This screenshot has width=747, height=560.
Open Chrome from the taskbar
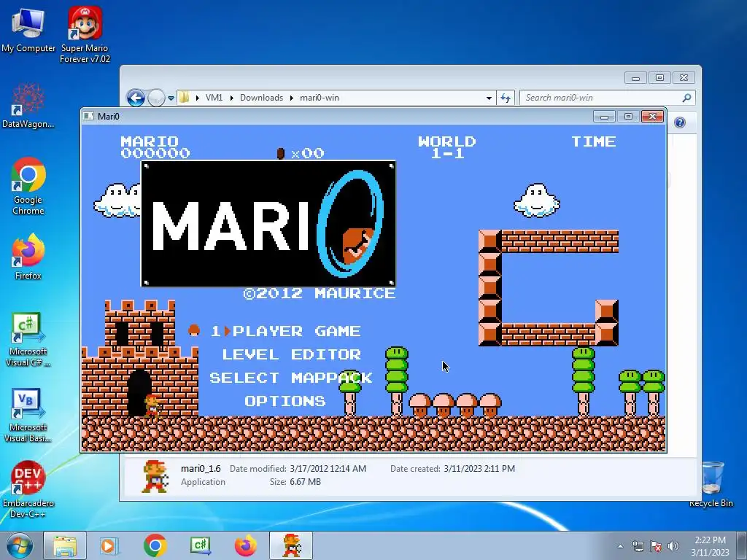(x=155, y=545)
